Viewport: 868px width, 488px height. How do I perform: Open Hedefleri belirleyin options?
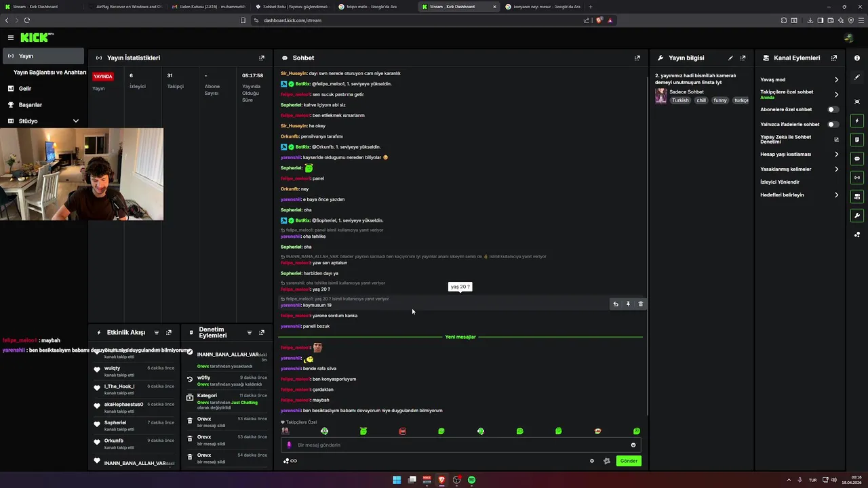click(800, 195)
